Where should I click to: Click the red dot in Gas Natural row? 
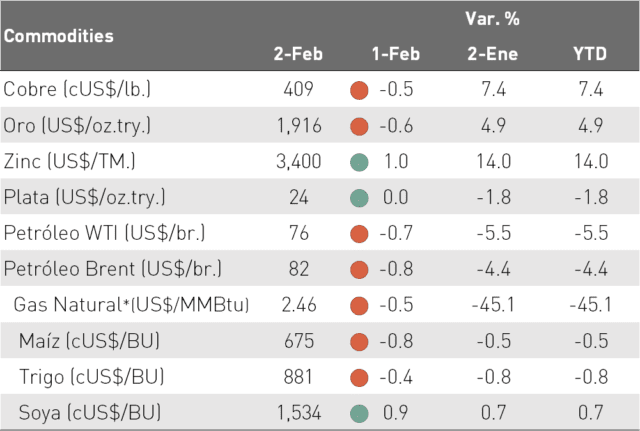(359, 306)
